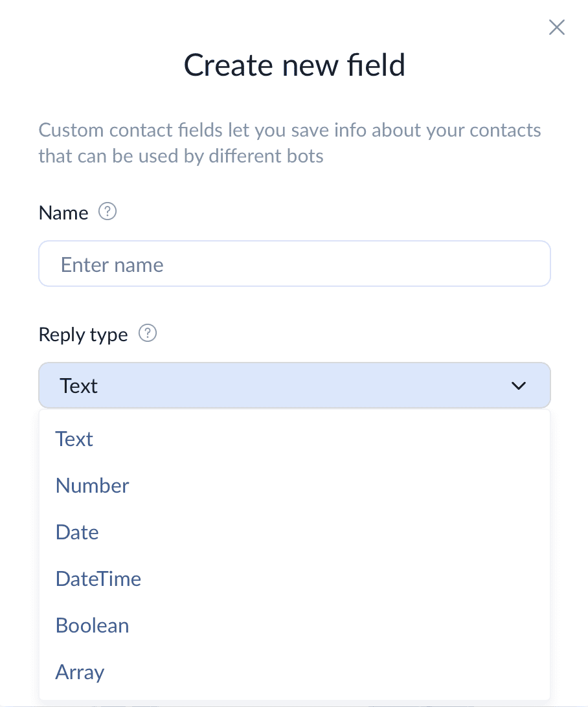Click the Reply type label
588x707 pixels.
pyautogui.click(x=84, y=335)
